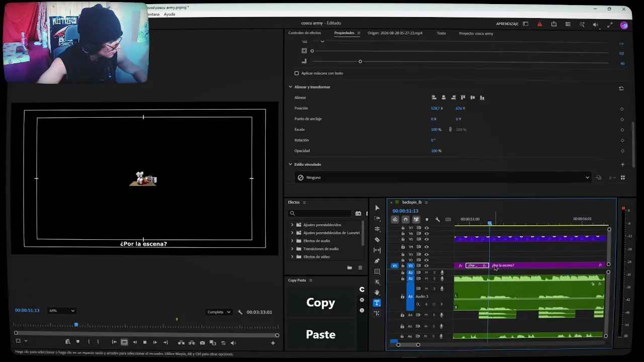The image size is (644, 362).
Task: Select the Razor tool
Action: click(377, 240)
